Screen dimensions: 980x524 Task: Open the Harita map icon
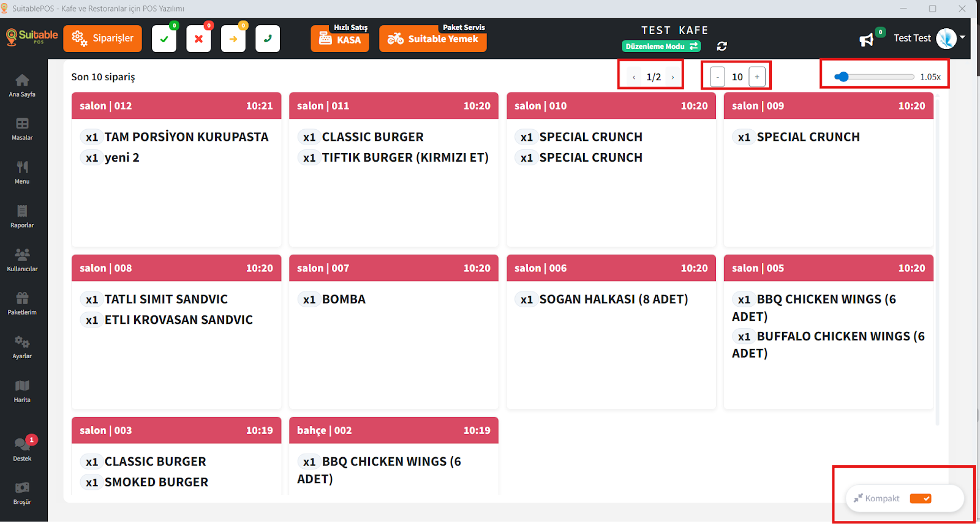coord(22,390)
